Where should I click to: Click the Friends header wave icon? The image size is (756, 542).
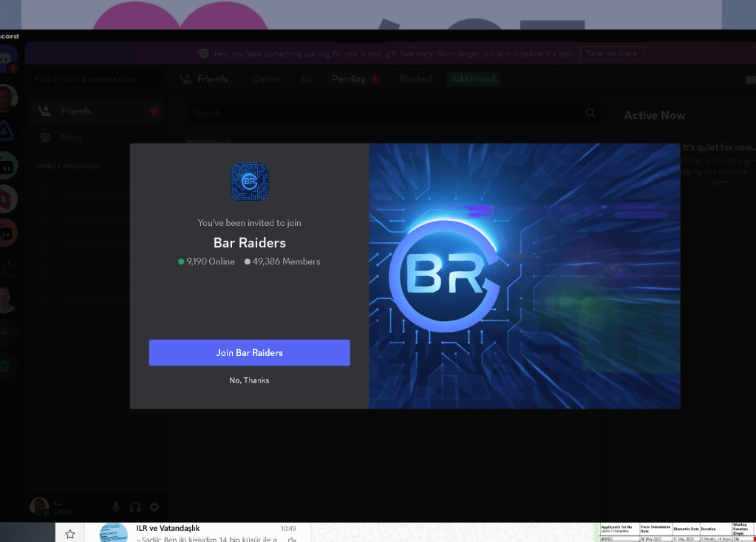185,79
